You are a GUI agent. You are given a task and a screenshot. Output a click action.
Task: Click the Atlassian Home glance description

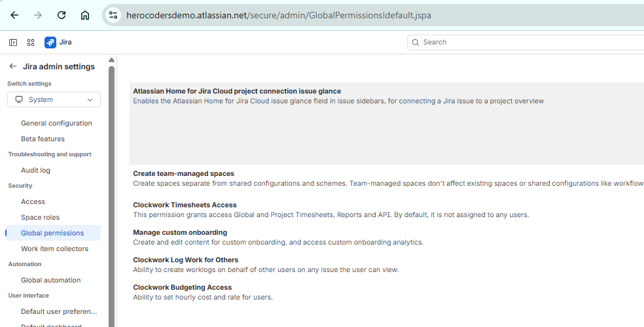tap(338, 101)
